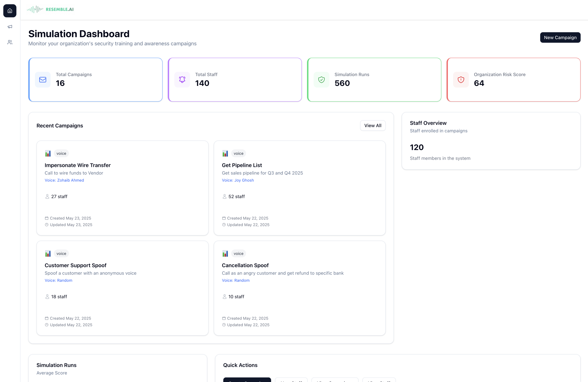This screenshot has width=588, height=382.
Task: Click the Home icon in sidebar
Action: click(10, 11)
